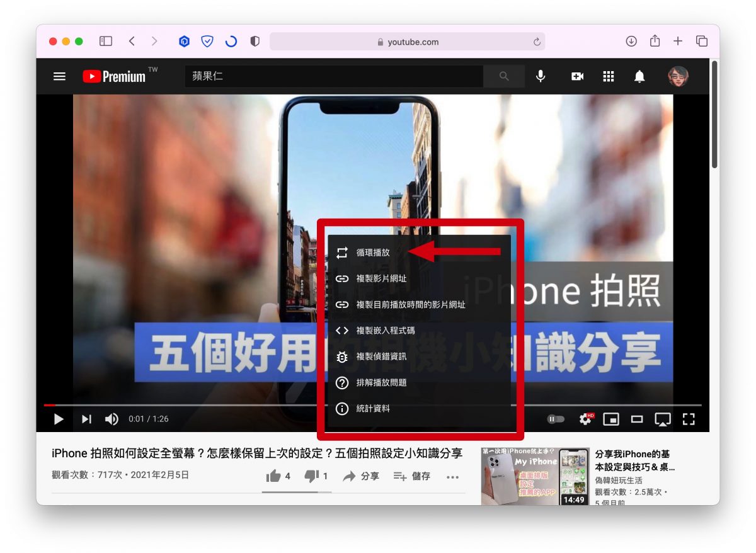Click the blue circular arc extension
The width and height of the screenshot is (756, 553).
pyautogui.click(x=231, y=42)
